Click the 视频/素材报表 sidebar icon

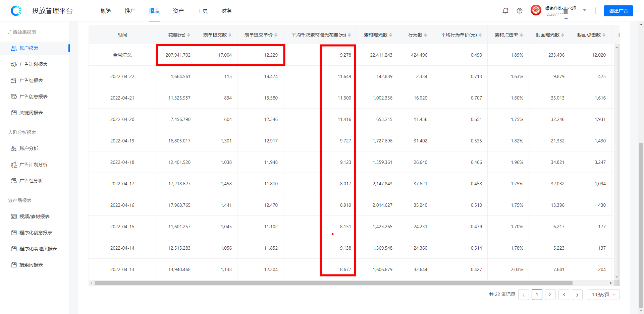coord(14,216)
